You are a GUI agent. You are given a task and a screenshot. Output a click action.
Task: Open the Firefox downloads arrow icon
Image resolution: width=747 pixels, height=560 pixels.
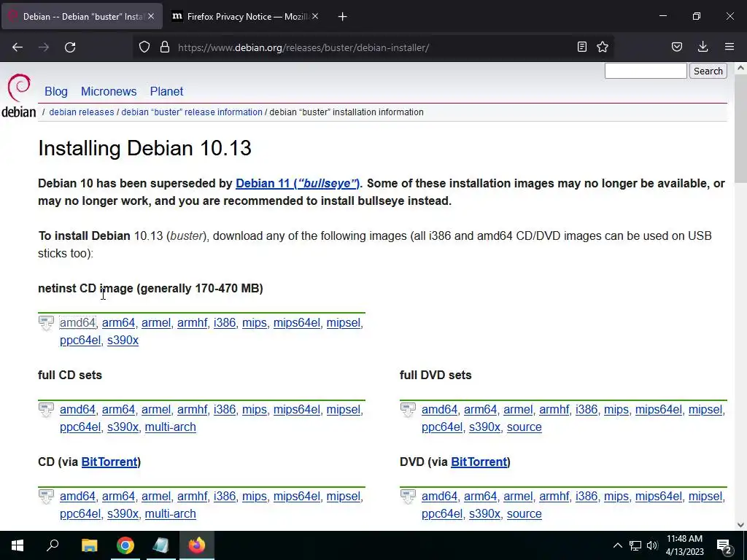(703, 47)
